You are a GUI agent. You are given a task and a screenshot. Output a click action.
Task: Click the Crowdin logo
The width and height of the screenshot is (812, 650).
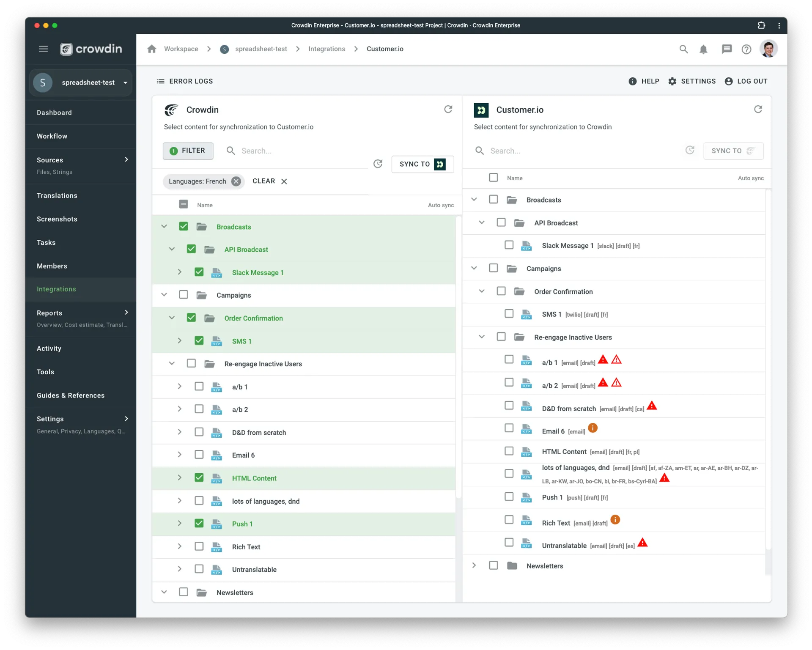pos(91,49)
